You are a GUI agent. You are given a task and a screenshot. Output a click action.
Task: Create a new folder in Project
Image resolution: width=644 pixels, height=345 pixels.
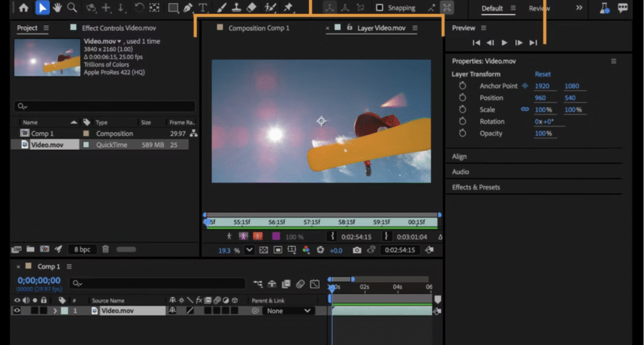pyautogui.click(x=30, y=249)
